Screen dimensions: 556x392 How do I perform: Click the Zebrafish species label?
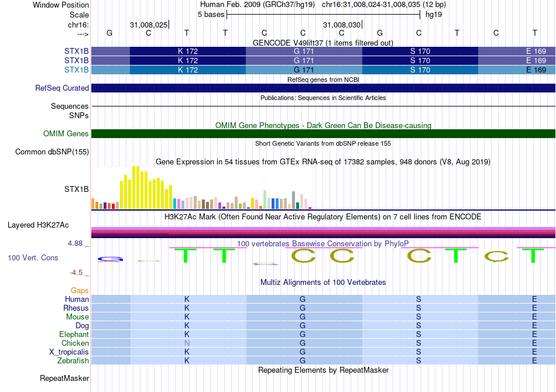[x=73, y=361]
